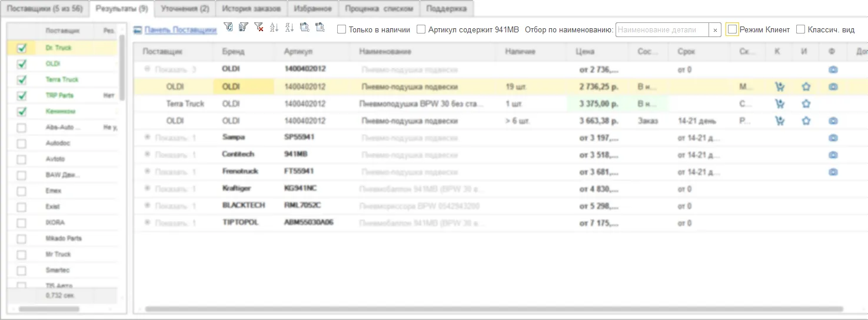Image resolution: width=868 pixels, height=320 pixels.
Task: Expand the Contitech 941MB group
Action: (x=147, y=155)
